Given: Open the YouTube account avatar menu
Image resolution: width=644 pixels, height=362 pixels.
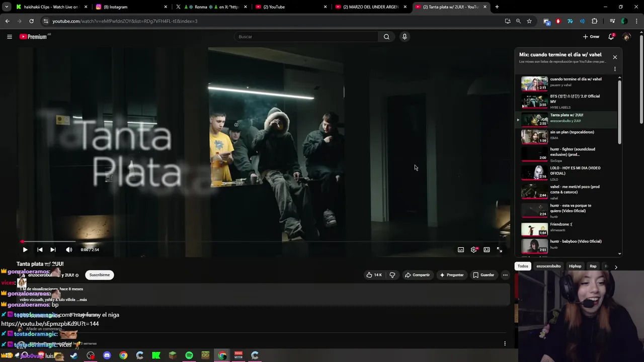Looking at the screenshot, I should coord(626,37).
